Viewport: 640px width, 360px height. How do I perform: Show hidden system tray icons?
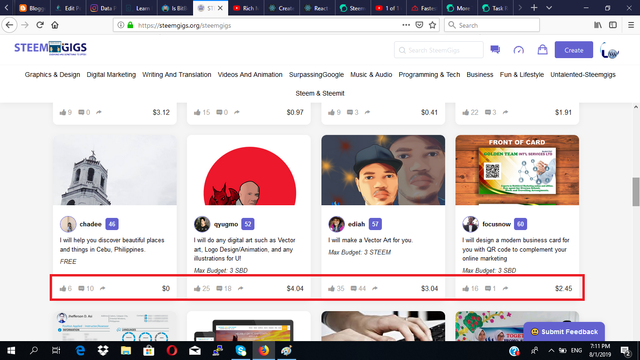point(551,351)
